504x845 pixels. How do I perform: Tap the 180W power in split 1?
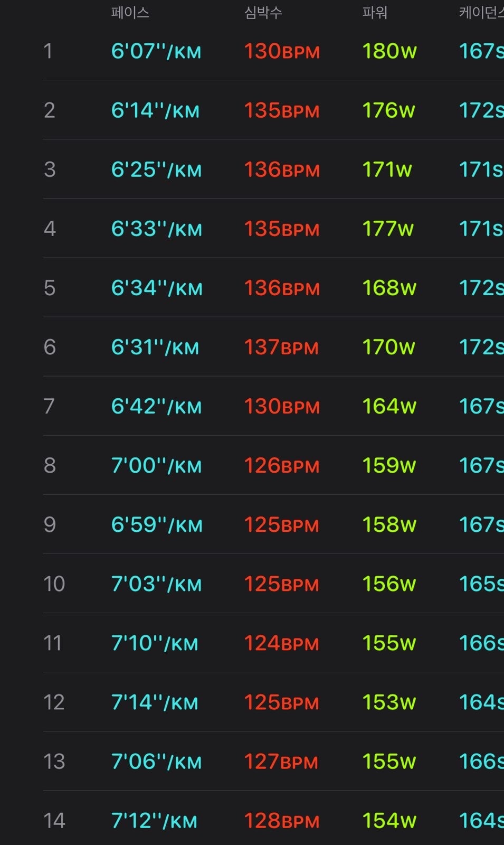[389, 51]
